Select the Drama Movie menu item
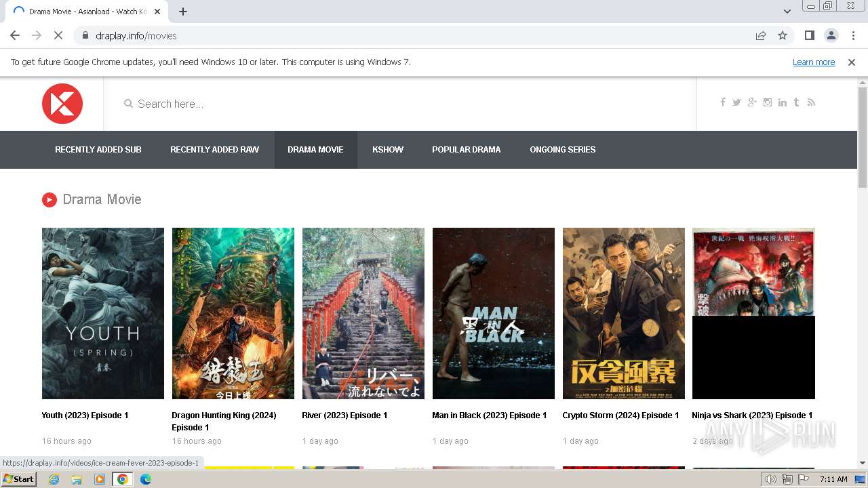The image size is (868, 488). [x=315, y=149]
